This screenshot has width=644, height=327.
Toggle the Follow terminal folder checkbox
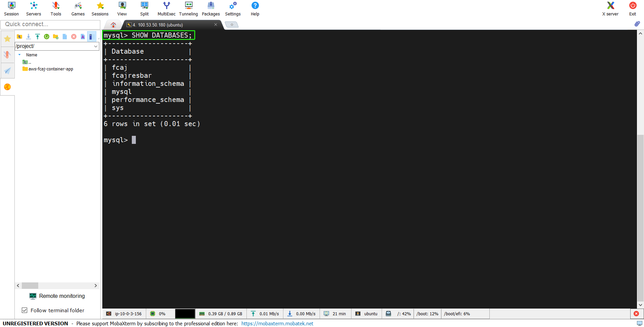[x=24, y=310]
